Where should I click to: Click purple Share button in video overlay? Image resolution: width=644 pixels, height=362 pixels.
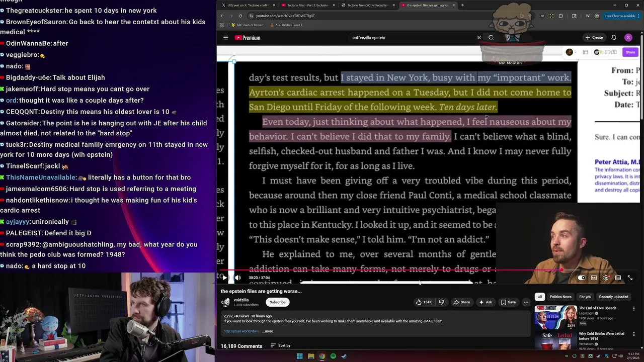[630, 52]
